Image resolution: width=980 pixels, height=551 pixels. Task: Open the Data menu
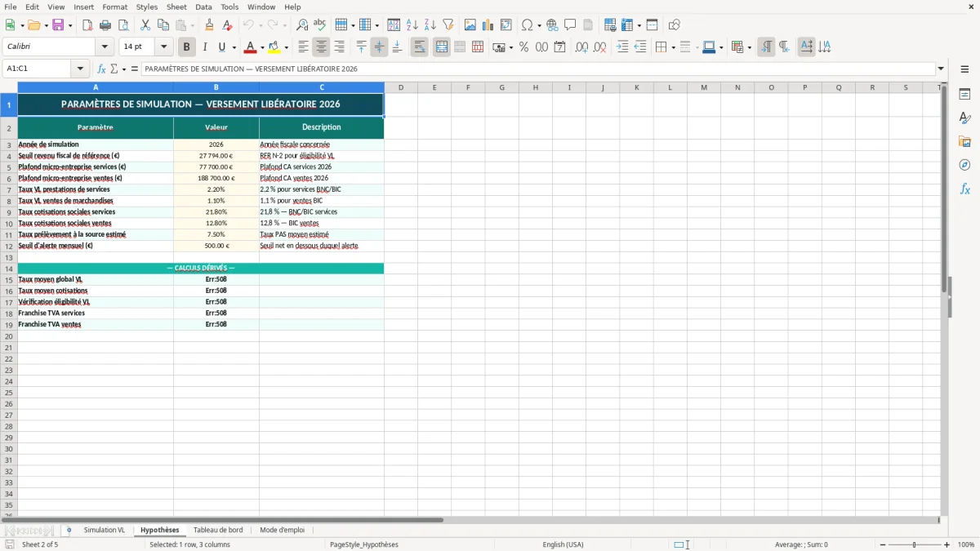pos(203,7)
